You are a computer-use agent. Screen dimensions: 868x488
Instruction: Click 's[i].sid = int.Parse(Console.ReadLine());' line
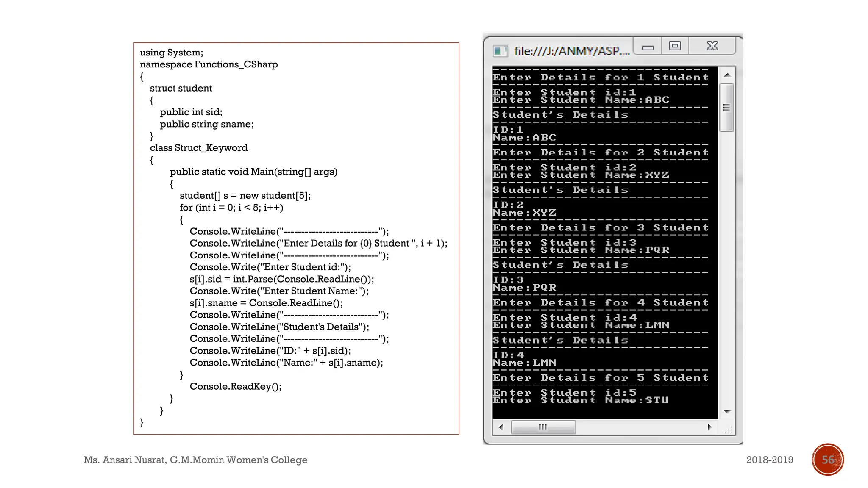[x=282, y=279]
